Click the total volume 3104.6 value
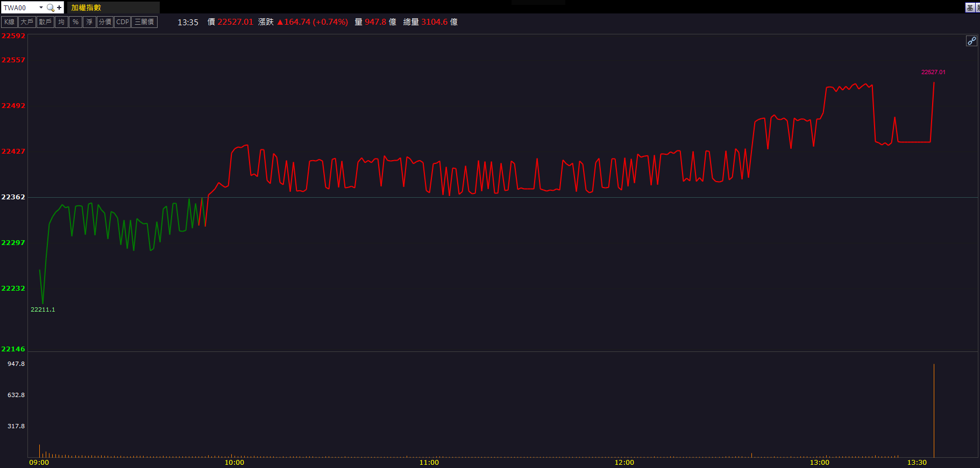Image resolution: width=980 pixels, height=468 pixels. (x=435, y=22)
